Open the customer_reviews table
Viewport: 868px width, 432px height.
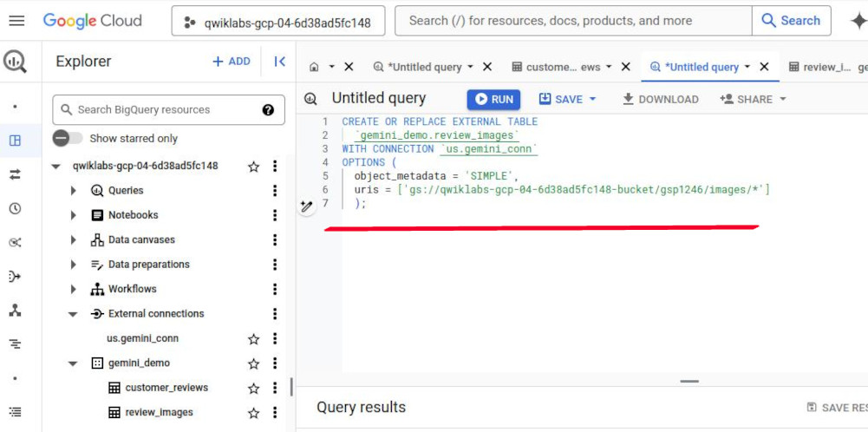click(166, 388)
